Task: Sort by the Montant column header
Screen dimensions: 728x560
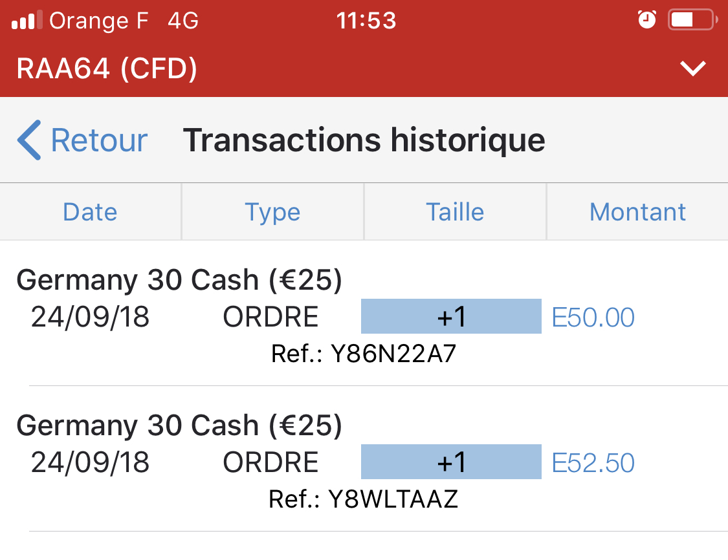Action: pyautogui.click(x=637, y=212)
